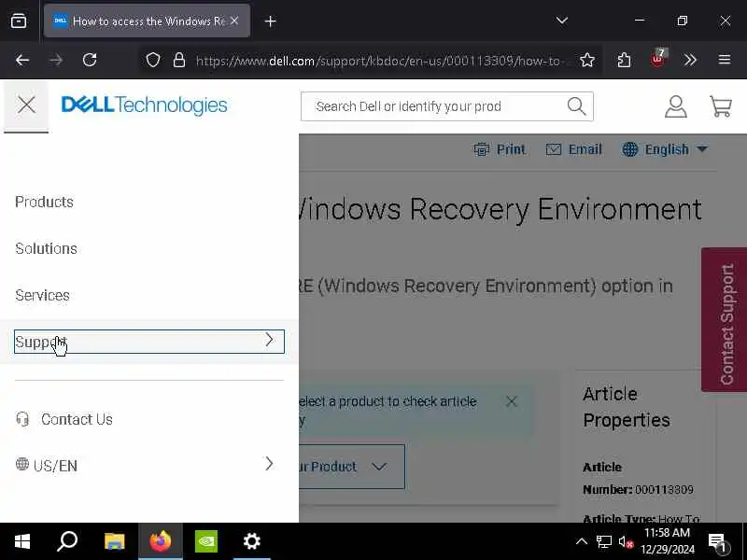The image size is (747, 560).
Task: Open the shopping cart icon
Action: coord(720,106)
